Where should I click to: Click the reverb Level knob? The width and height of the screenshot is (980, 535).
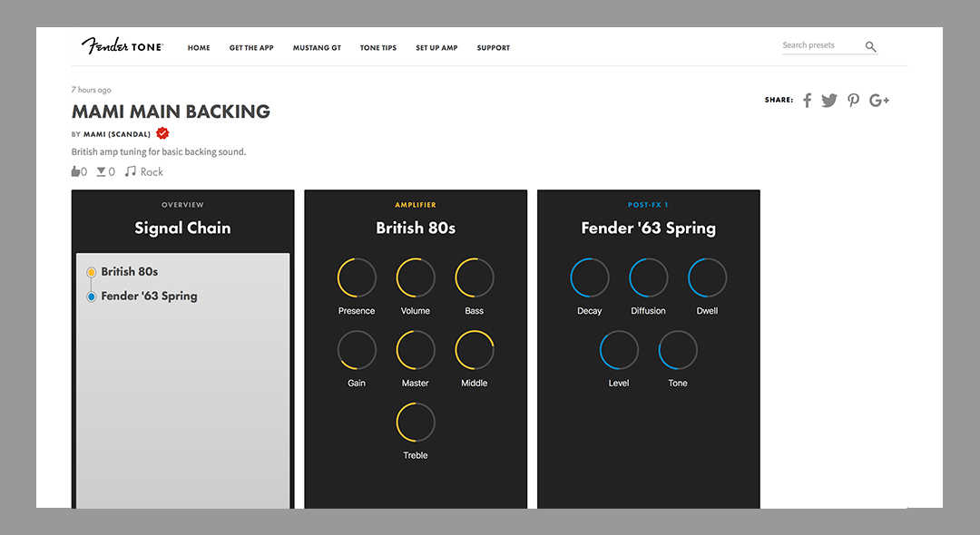(x=619, y=350)
